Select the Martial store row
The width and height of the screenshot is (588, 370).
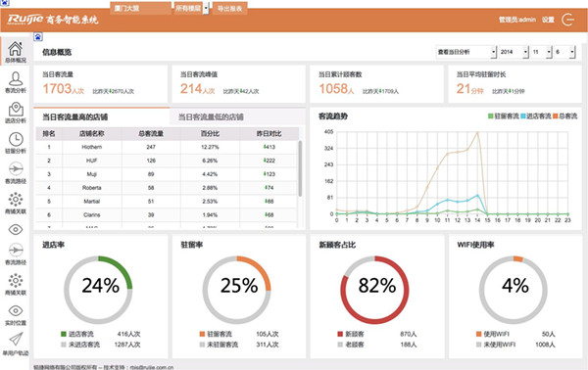tap(168, 201)
